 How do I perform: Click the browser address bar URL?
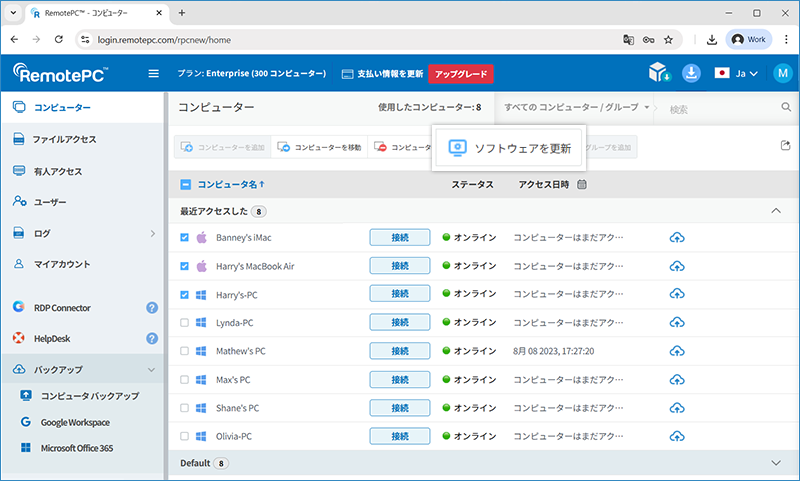pyautogui.click(x=164, y=40)
